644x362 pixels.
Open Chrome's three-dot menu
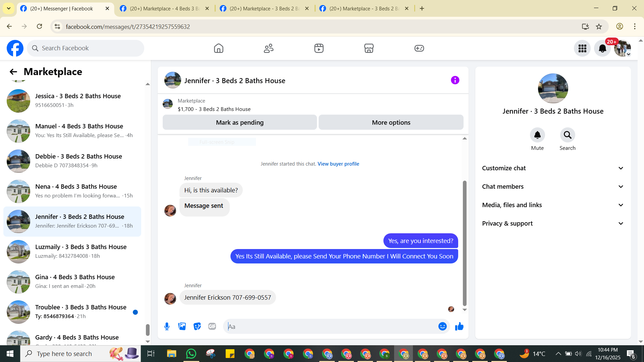[635, 26]
